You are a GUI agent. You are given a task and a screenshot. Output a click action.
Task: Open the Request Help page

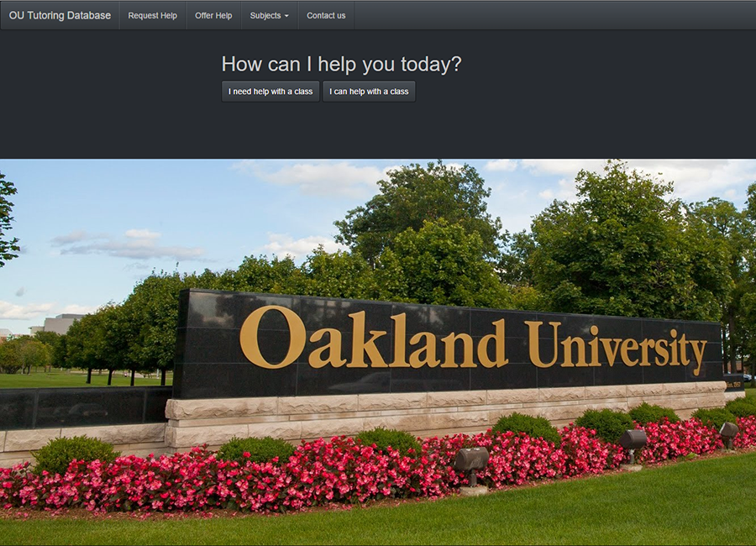(x=152, y=15)
